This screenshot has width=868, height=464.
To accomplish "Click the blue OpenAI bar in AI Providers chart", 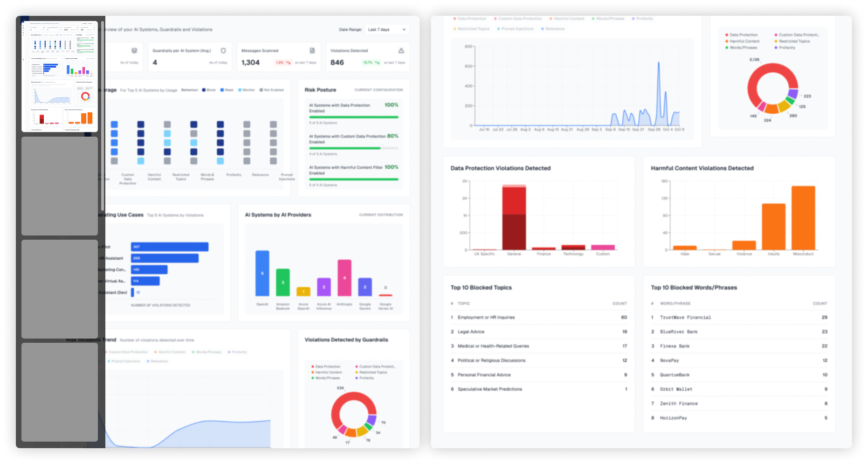I will tap(262, 273).
